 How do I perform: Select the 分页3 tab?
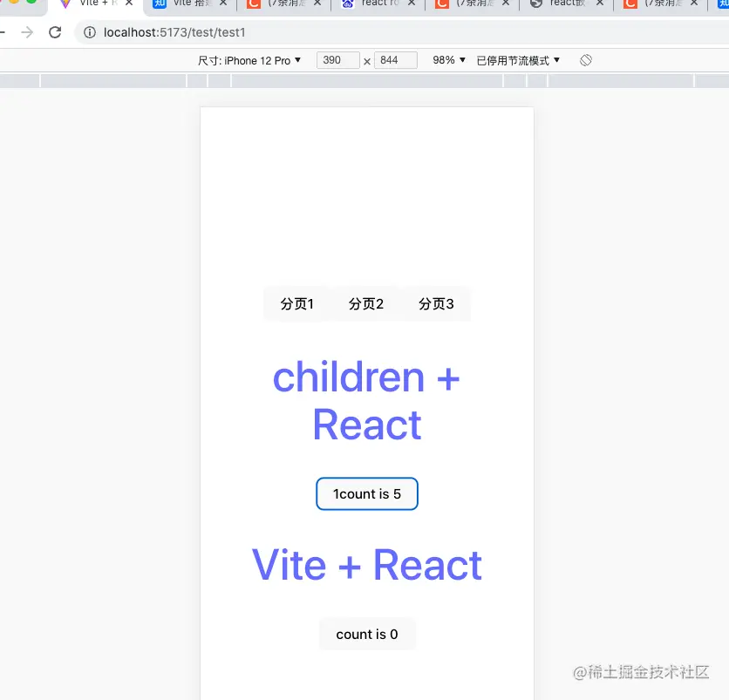436,304
